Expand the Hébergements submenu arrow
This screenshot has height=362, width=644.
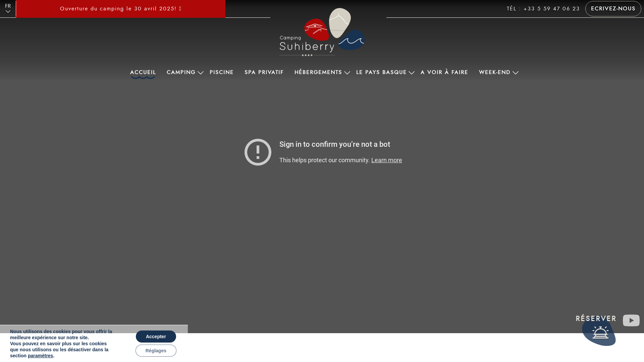(x=347, y=73)
